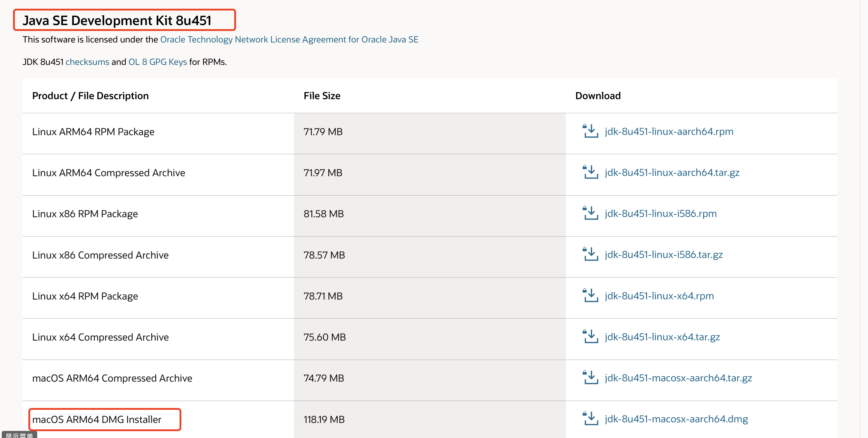Select Linux ARM64 RPM Package row text
The image size is (868, 438).
tap(93, 132)
